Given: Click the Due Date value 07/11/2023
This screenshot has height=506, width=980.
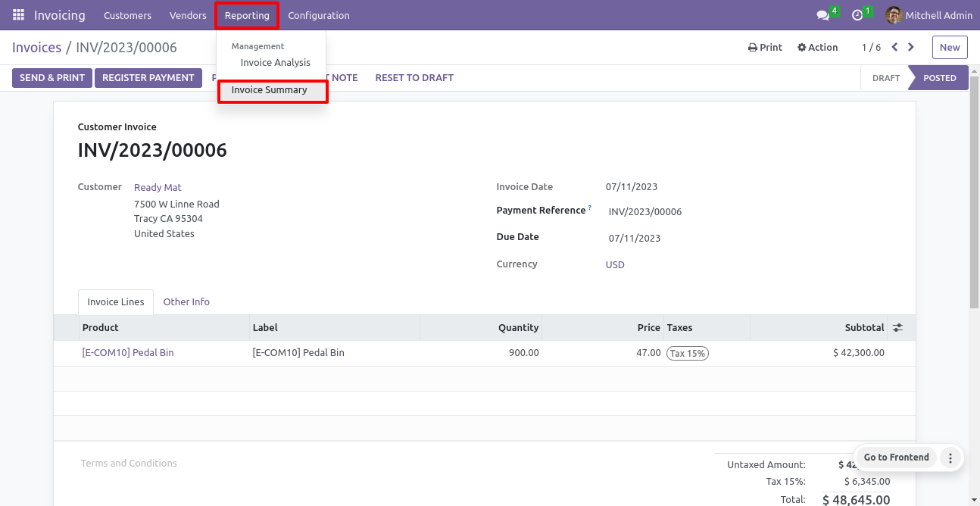Looking at the screenshot, I should (x=635, y=239).
